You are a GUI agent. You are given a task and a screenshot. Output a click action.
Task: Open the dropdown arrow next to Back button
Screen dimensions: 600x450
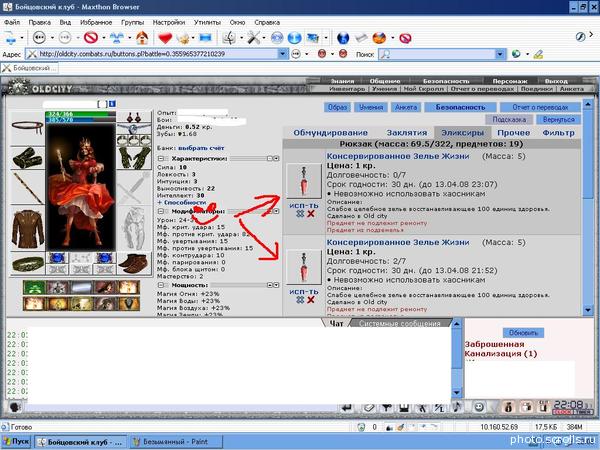pos(52,38)
